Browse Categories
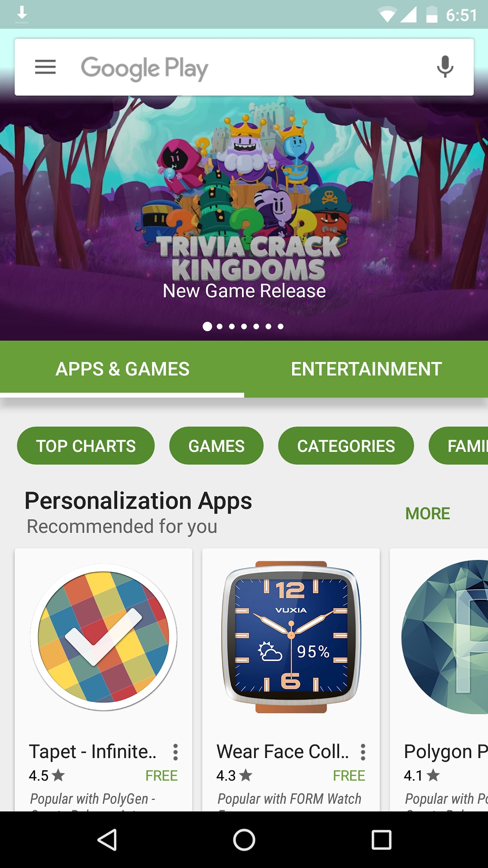This screenshot has height=868, width=488. pyautogui.click(x=346, y=446)
